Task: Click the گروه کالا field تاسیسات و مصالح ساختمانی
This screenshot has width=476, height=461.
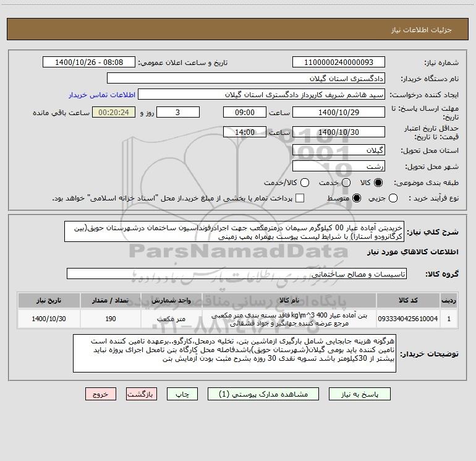Action: pos(237,274)
